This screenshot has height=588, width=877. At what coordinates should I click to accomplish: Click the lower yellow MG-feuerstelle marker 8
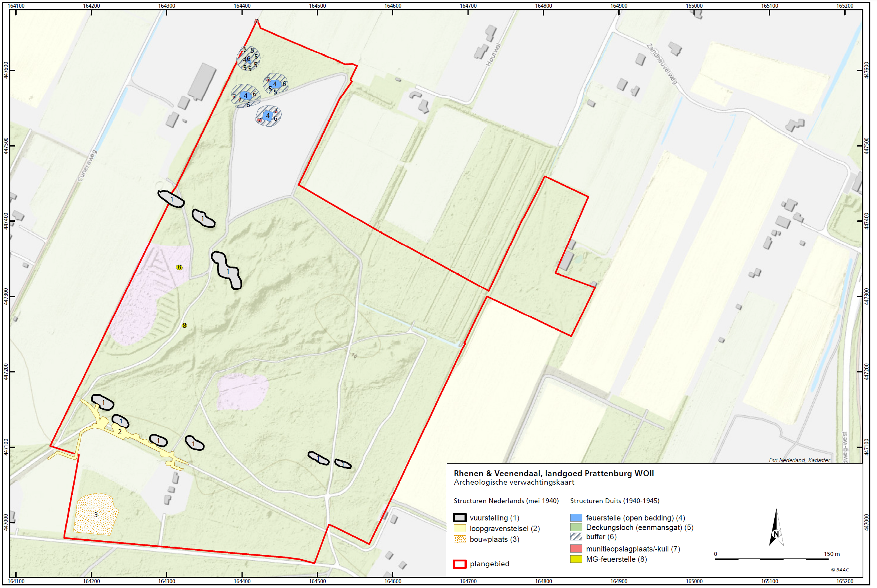(x=184, y=326)
